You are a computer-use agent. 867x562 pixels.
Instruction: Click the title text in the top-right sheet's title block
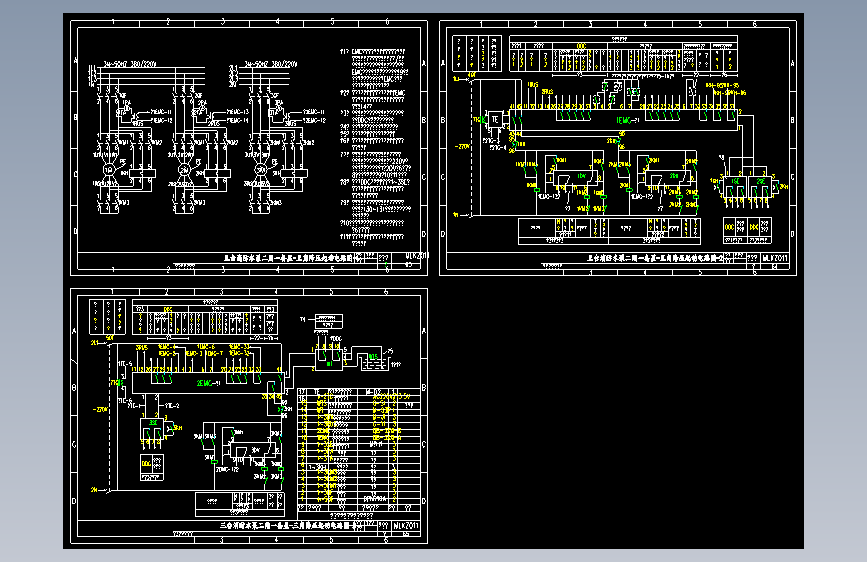655,258
